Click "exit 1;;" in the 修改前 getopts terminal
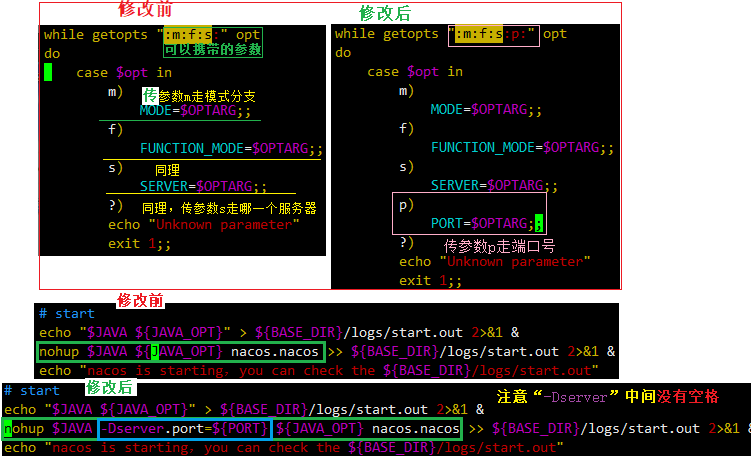751x457 pixels. [x=139, y=244]
